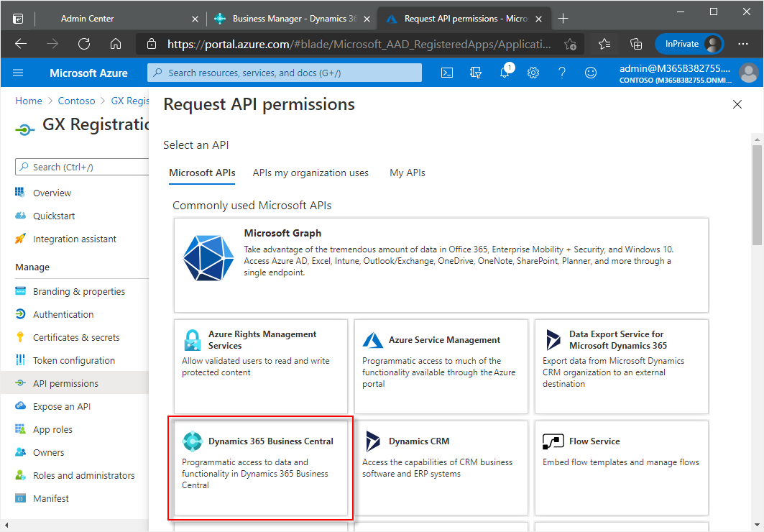Switch to the APIs my organization uses tab
This screenshot has width=764, height=532.
coord(310,173)
